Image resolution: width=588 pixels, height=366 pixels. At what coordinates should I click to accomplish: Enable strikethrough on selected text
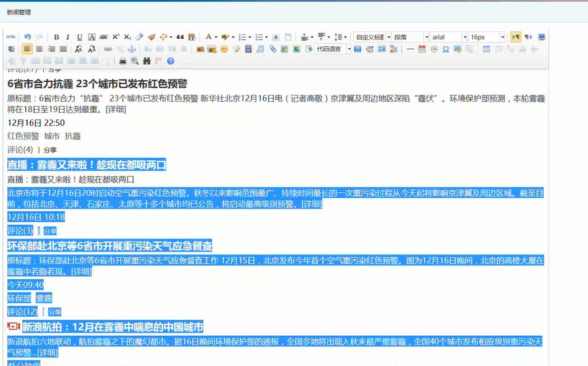[x=102, y=36]
